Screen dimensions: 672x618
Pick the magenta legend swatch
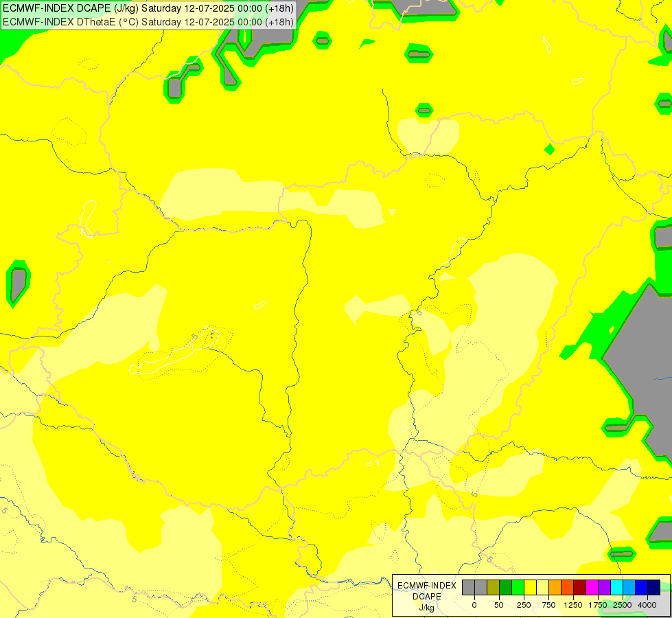(x=592, y=587)
